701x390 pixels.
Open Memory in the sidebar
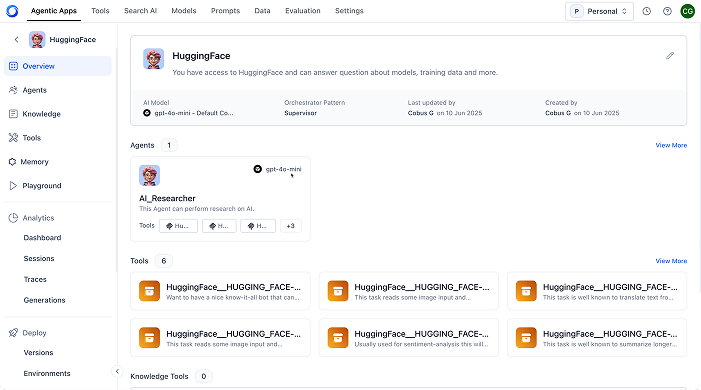pos(58,162)
